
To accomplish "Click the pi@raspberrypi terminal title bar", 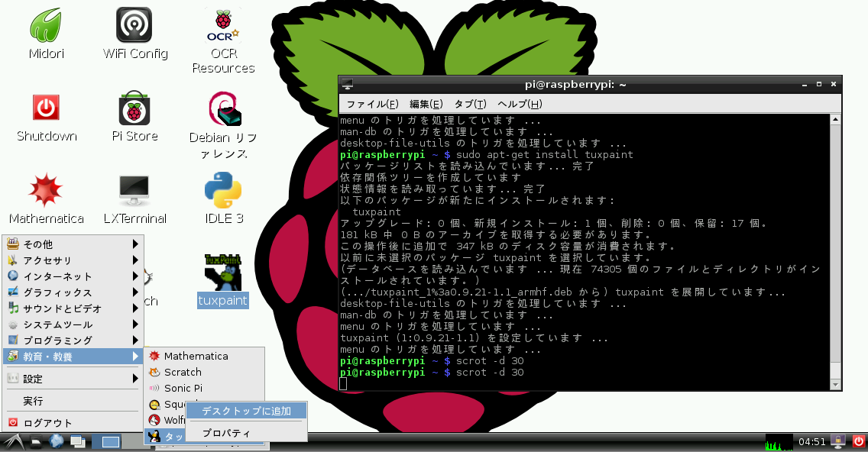I will pyautogui.click(x=575, y=85).
